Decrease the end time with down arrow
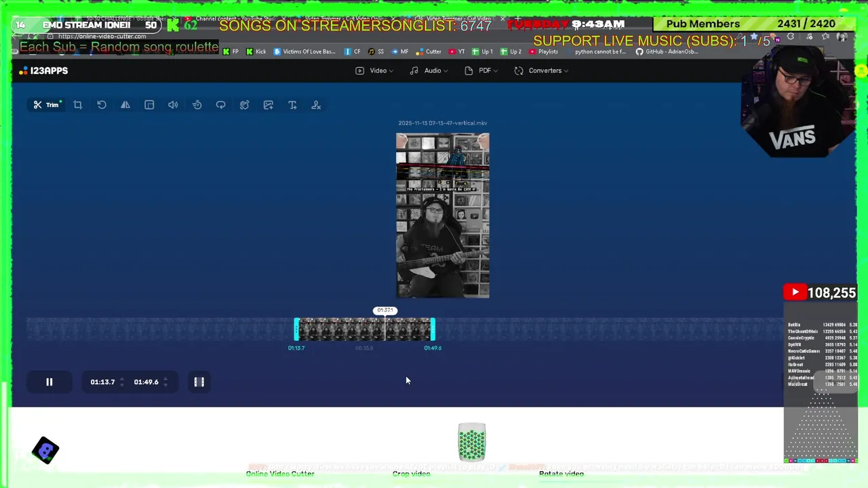The image size is (868, 488). coord(165,386)
